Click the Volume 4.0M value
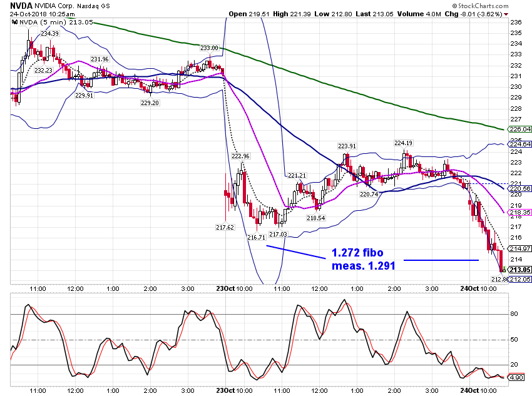The height and width of the screenshot is (396, 532). pyautogui.click(x=419, y=14)
